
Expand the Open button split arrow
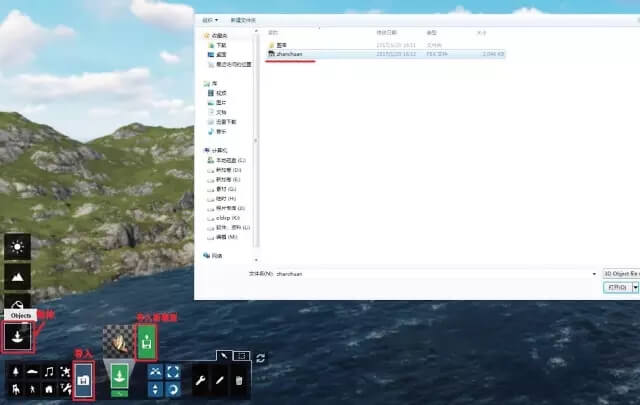point(635,287)
